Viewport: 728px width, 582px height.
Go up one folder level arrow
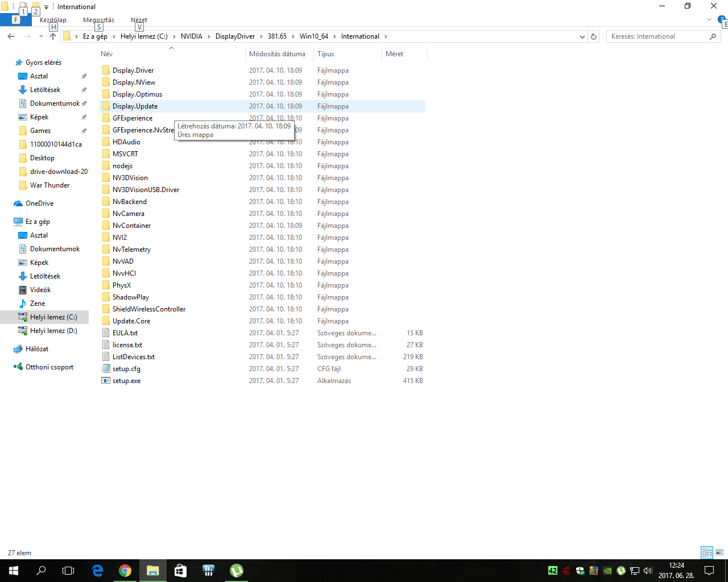(53, 36)
